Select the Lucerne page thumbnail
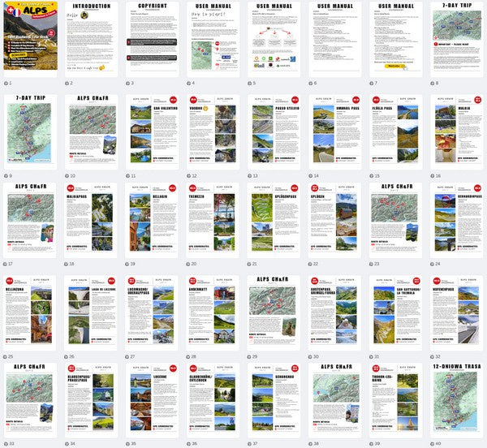This screenshot has width=487, height=448. click(x=150, y=398)
